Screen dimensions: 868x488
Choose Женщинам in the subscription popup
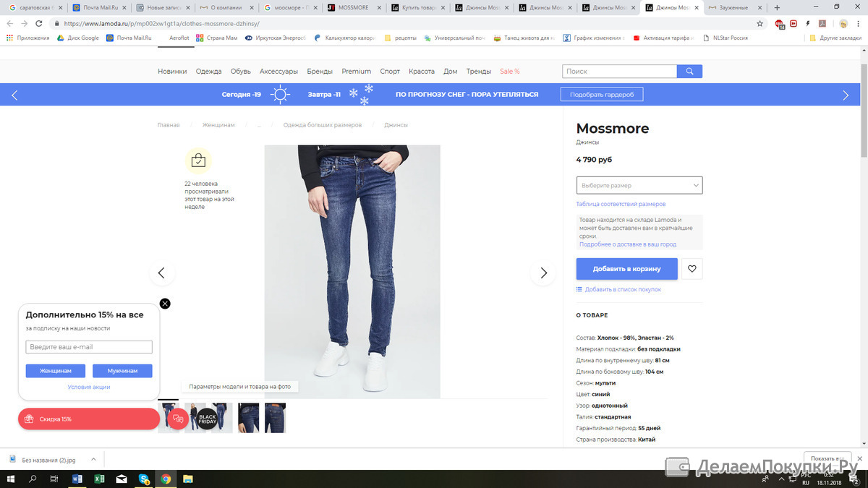point(56,371)
